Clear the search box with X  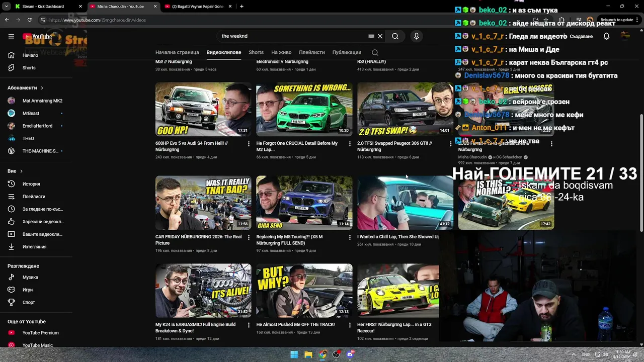point(380,36)
